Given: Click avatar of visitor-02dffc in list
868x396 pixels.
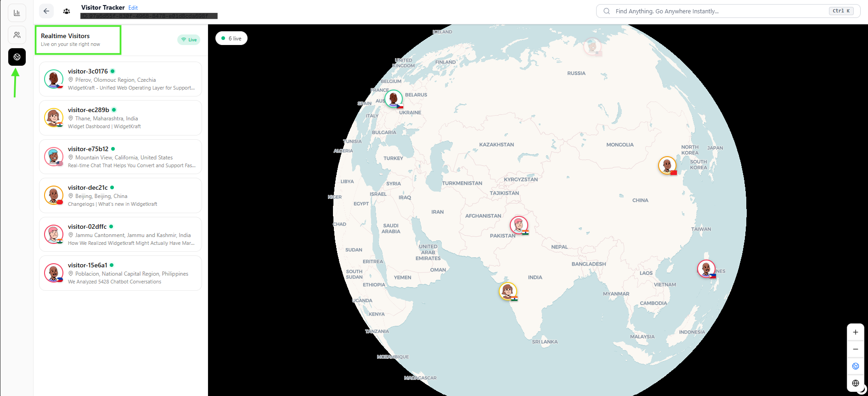Looking at the screenshot, I should coord(54,234).
